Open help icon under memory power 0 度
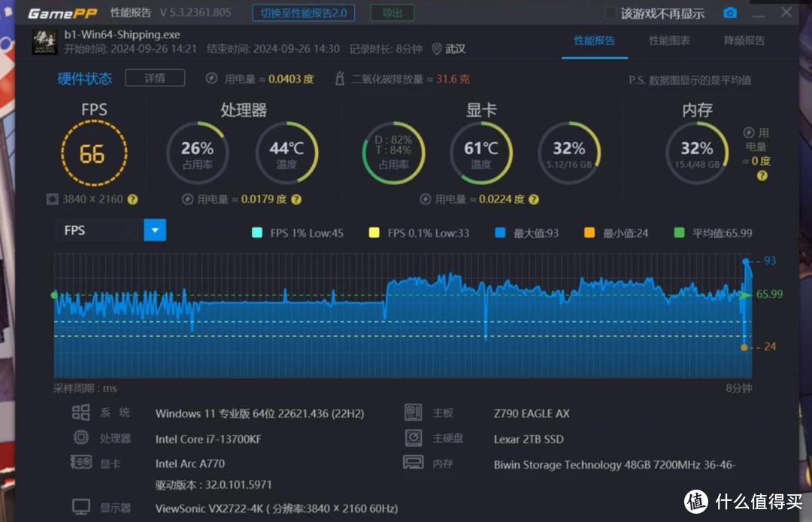Screen dimensions: 812x522 coord(762,175)
